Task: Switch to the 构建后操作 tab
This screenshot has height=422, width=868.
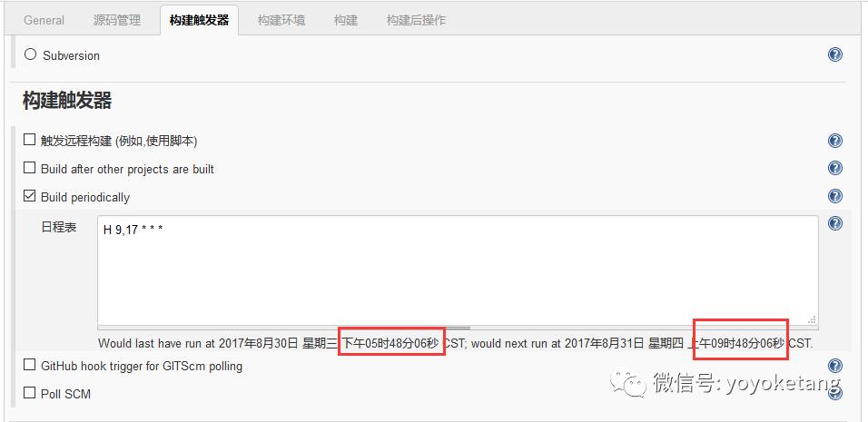Action: tap(416, 21)
